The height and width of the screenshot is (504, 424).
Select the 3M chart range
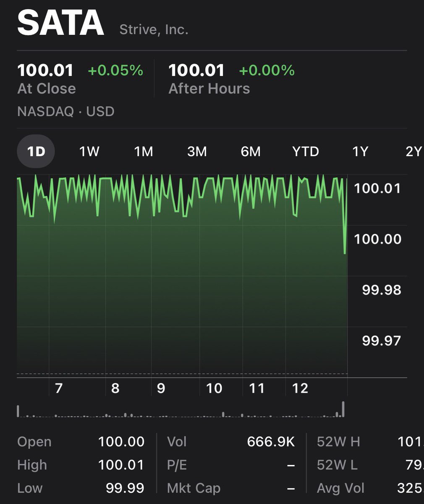(x=197, y=151)
